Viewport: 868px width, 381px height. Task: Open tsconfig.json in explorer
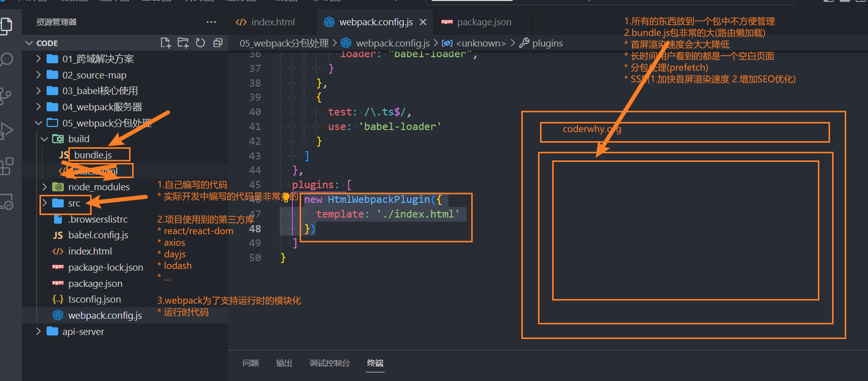(x=95, y=300)
